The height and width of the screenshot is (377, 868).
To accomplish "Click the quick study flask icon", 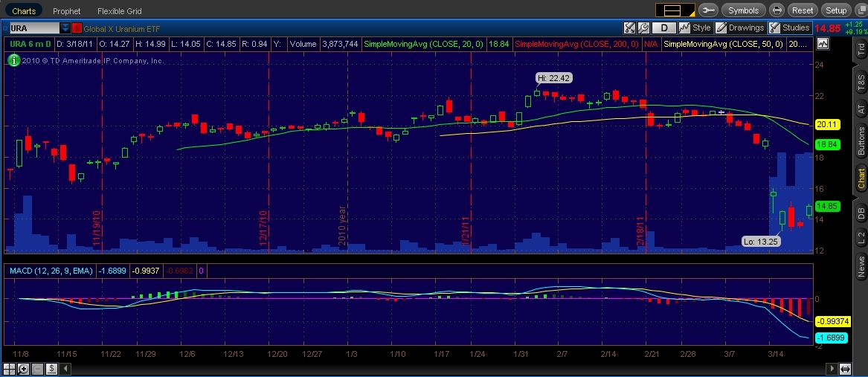I will 630,28.
